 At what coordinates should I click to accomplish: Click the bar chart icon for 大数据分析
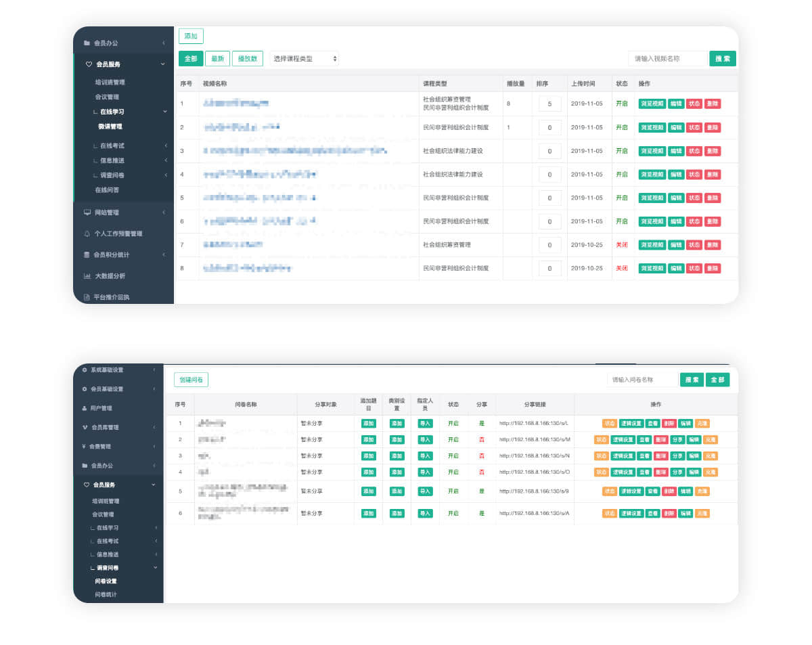87,276
